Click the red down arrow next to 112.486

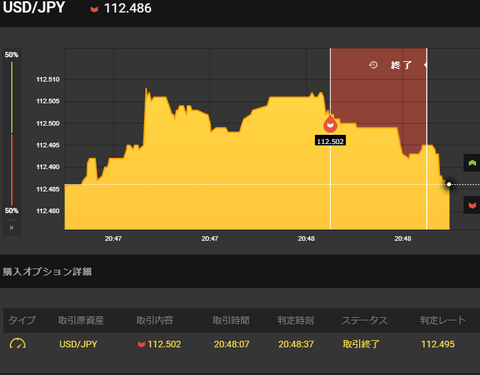pyautogui.click(x=94, y=9)
